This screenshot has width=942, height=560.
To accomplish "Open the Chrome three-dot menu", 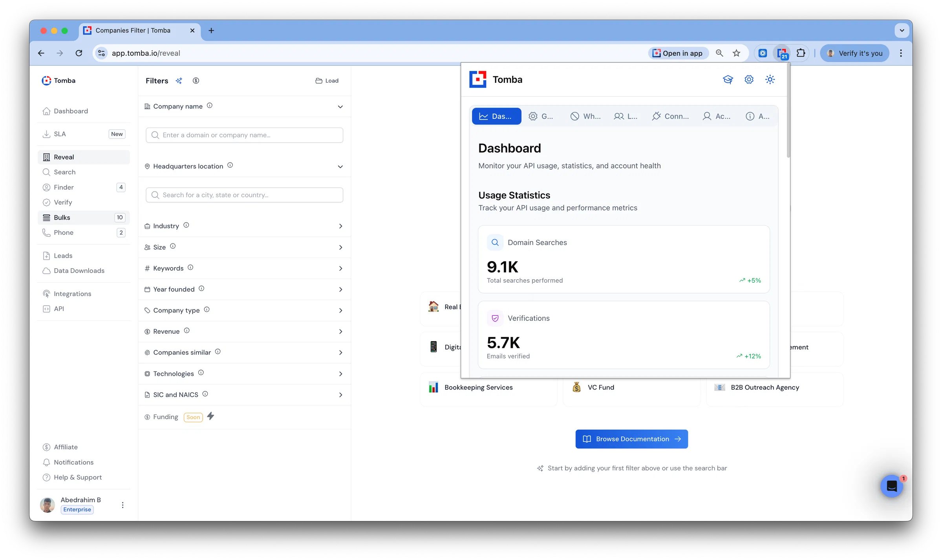I will (901, 53).
